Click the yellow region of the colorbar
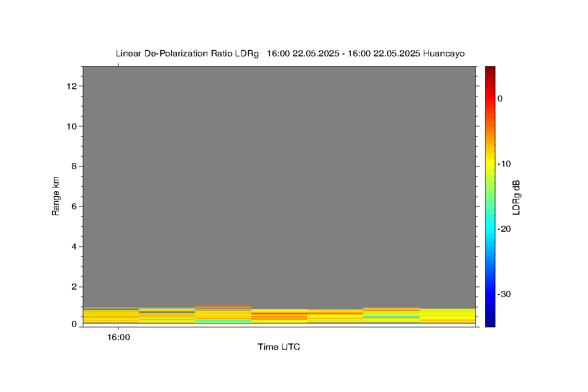Screen dimensions: 588x392 pos(490,163)
